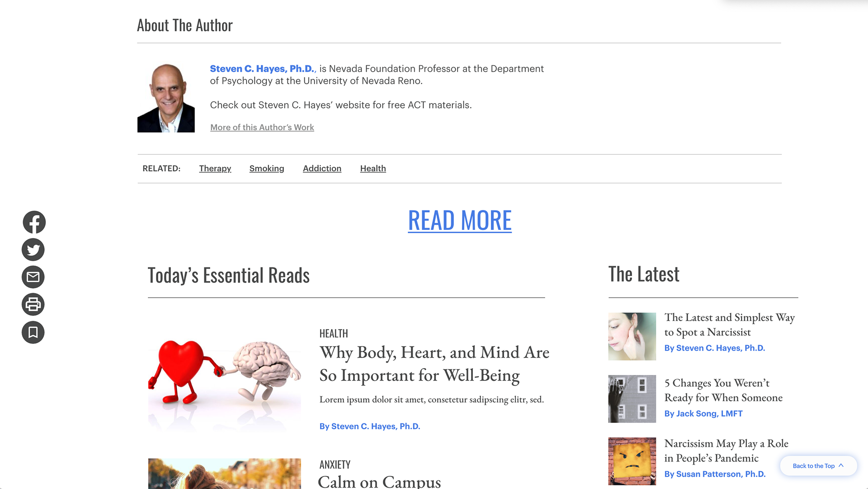Open the Addiction related topic
868x489 pixels.
click(x=322, y=168)
